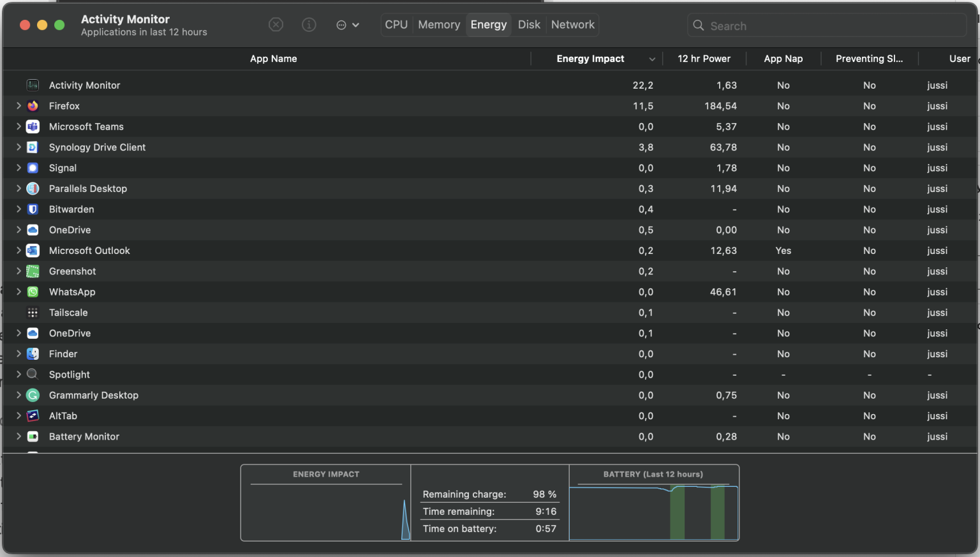Click the Parallels Desktop icon
The image size is (980, 557).
[33, 188]
